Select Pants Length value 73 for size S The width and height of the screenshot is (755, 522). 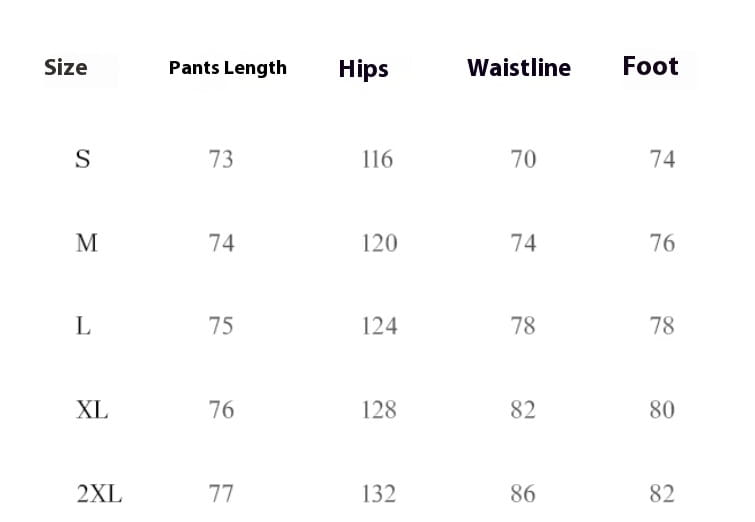click(221, 159)
